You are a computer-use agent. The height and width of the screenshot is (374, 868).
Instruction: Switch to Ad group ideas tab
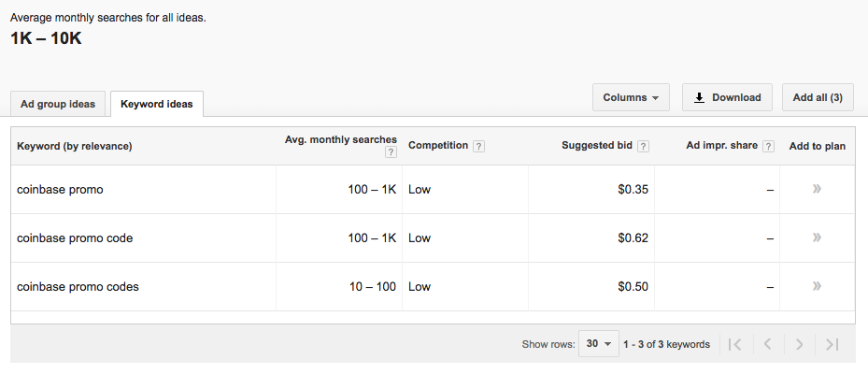click(58, 104)
